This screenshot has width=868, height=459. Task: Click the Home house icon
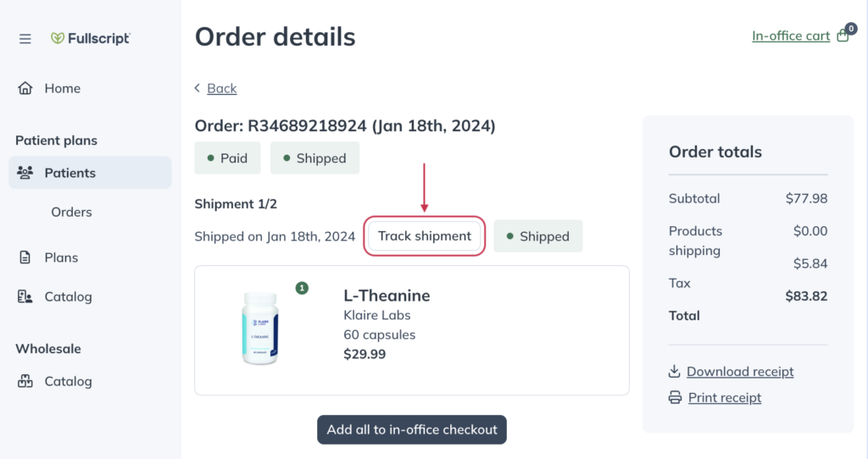(x=25, y=88)
